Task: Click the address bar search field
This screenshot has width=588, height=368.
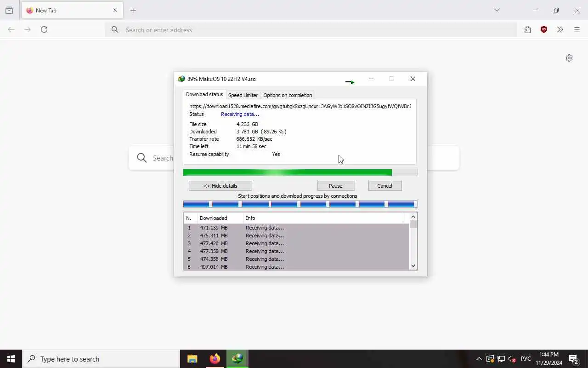Action: (x=311, y=30)
